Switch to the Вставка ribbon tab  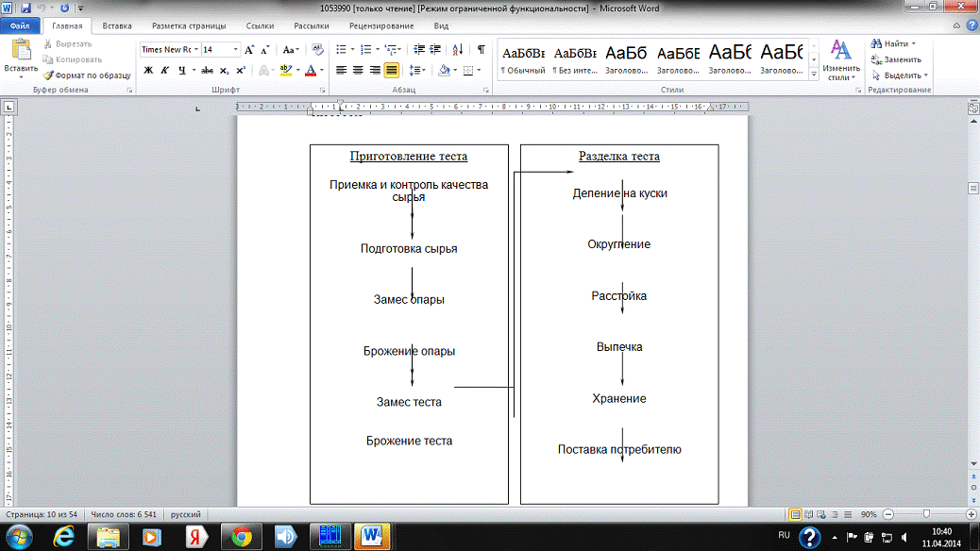point(117,26)
